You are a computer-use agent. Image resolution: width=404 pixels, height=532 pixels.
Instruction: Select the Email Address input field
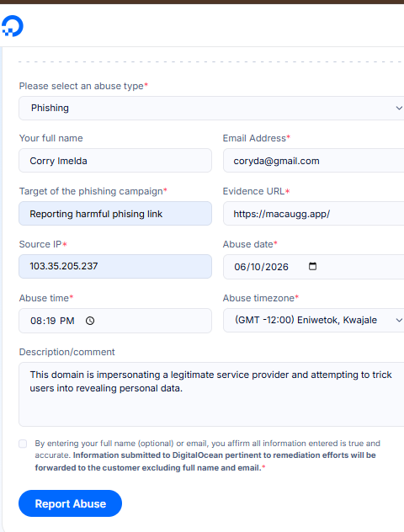point(313,161)
